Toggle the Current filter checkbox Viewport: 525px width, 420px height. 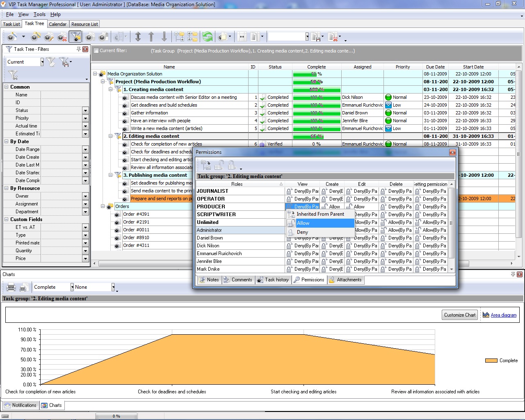coord(96,51)
